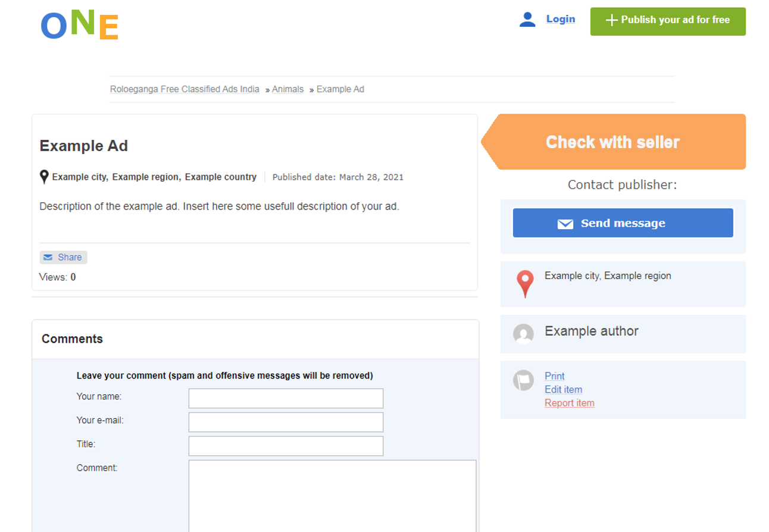
Task: Click the Example author avatar icon
Action: [523, 334]
